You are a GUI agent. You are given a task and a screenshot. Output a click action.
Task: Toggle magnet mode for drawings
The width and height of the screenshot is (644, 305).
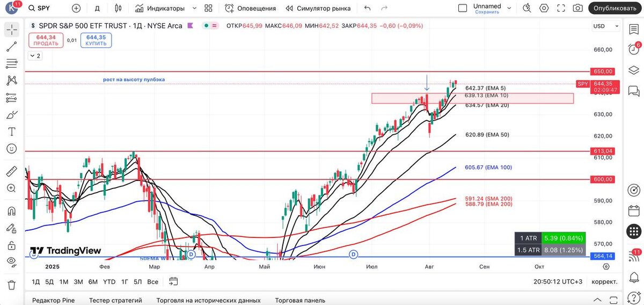click(12, 210)
